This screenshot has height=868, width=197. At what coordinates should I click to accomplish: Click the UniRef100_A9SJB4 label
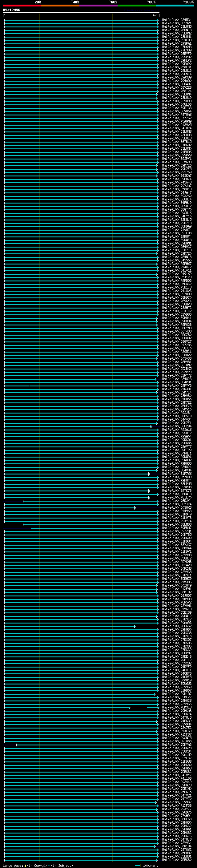tap(176, 413)
